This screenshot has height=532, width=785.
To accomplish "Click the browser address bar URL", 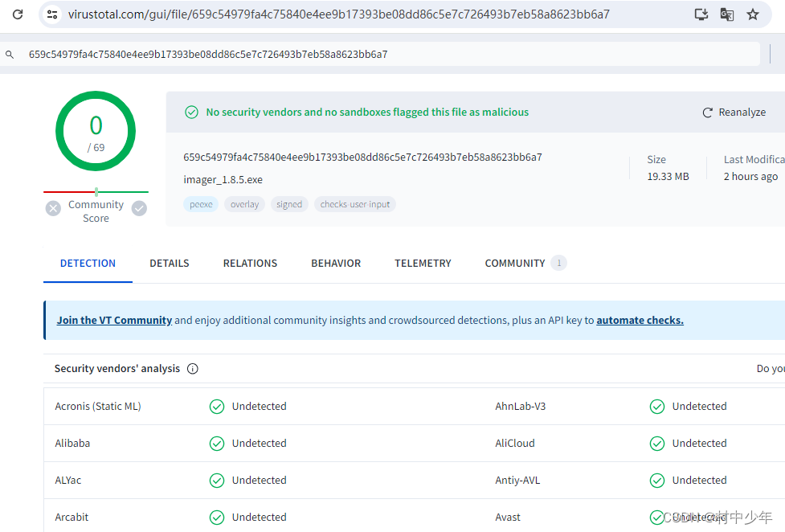I will pos(338,14).
